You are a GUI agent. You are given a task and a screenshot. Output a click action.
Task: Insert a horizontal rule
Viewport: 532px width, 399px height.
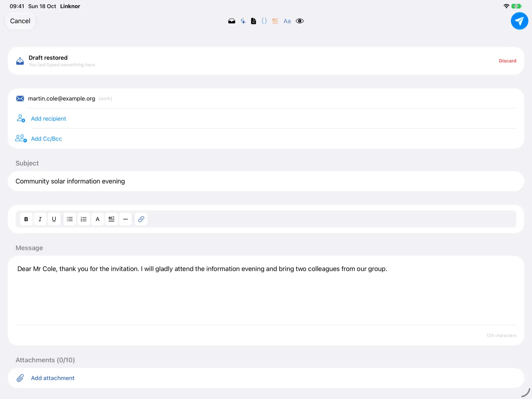click(x=125, y=219)
